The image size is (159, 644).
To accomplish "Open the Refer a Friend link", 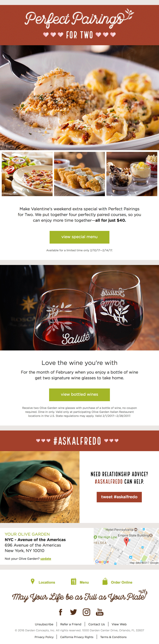I will pyautogui.click(x=71, y=624).
